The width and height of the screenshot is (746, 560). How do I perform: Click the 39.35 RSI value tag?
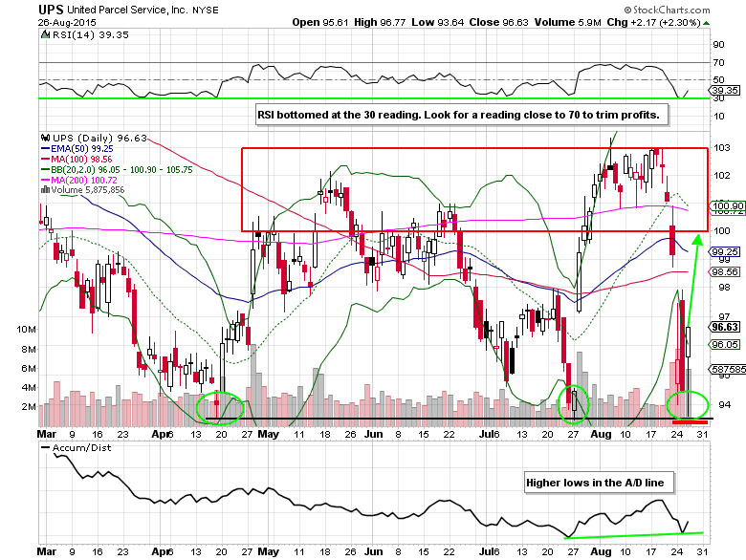point(723,91)
